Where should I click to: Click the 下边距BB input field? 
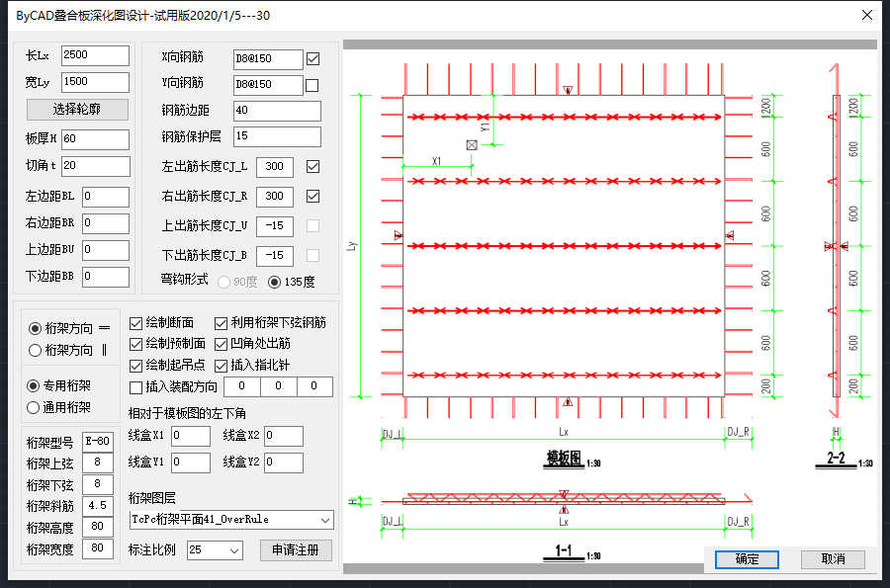point(106,277)
